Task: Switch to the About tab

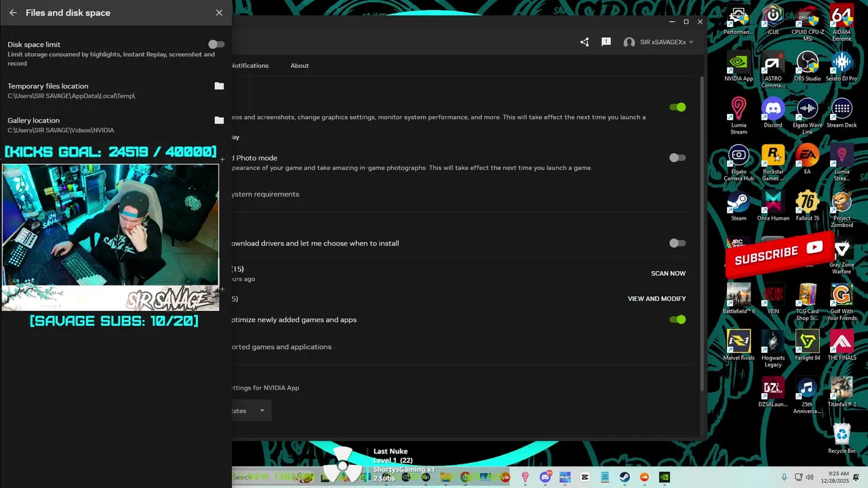Action: tap(300, 66)
